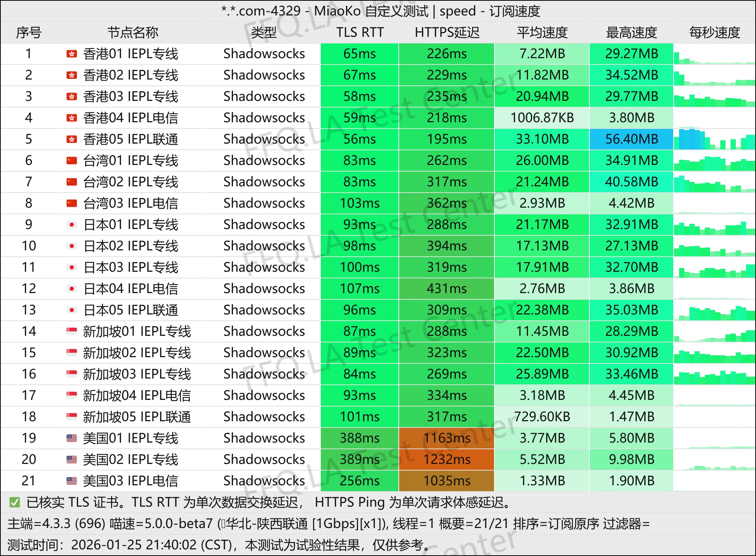
Task: Click the Singapore flag beside 新加坡03 IEPL专线
Action: click(72, 374)
